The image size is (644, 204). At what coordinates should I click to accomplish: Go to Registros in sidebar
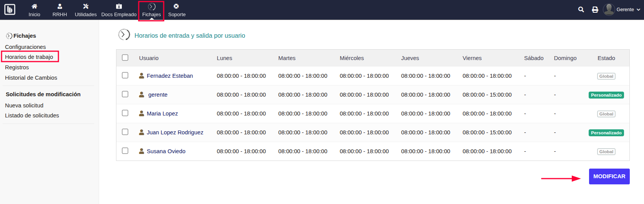(x=17, y=67)
